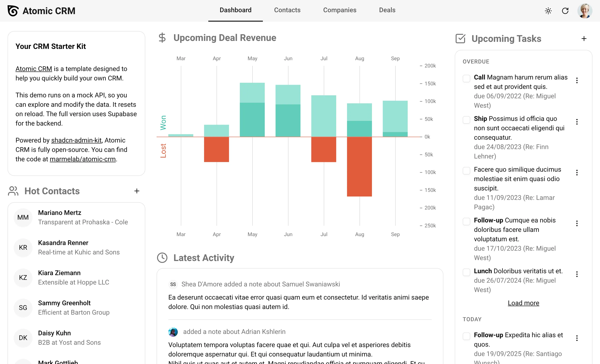Open options menu for Call Magnam task
This screenshot has width=600, height=364.
[577, 80]
